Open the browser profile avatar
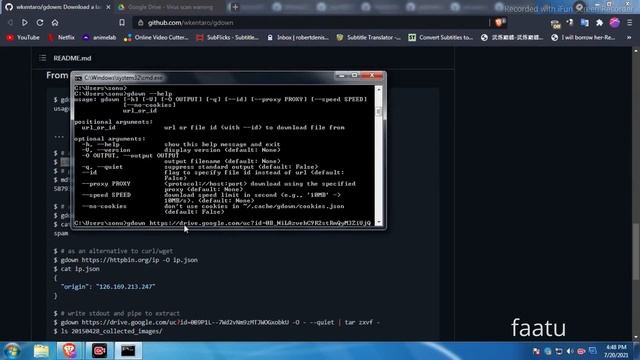The width and height of the screenshot is (640, 360). (x=615, y=23)
